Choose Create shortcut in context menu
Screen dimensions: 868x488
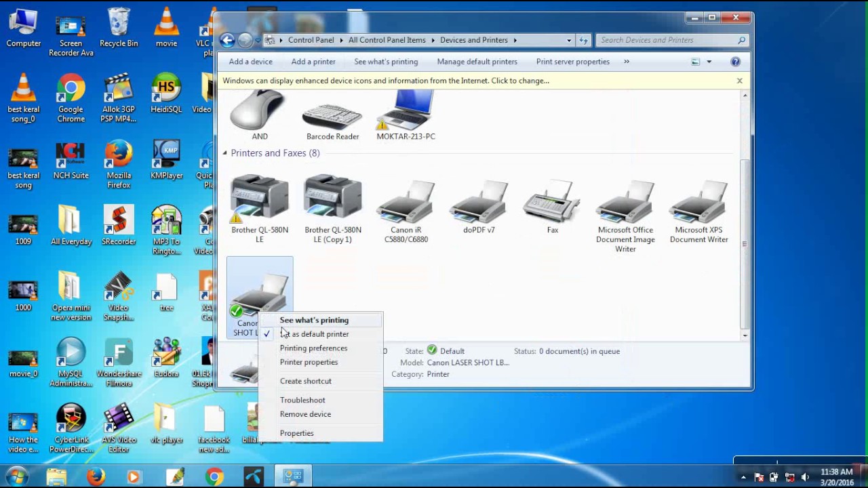click(320, 381)
